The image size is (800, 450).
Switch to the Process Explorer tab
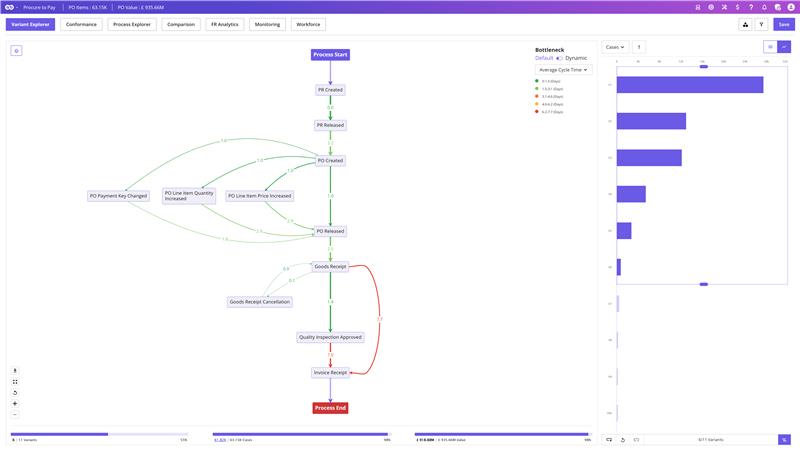point(132,24)
